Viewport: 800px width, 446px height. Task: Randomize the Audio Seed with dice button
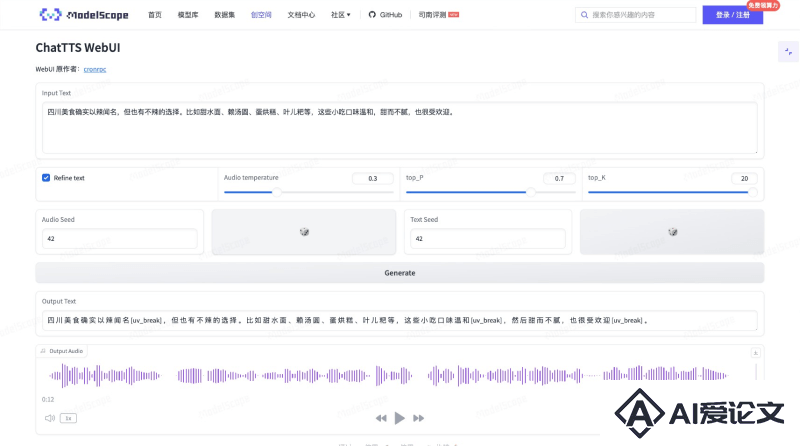[304, 232]
